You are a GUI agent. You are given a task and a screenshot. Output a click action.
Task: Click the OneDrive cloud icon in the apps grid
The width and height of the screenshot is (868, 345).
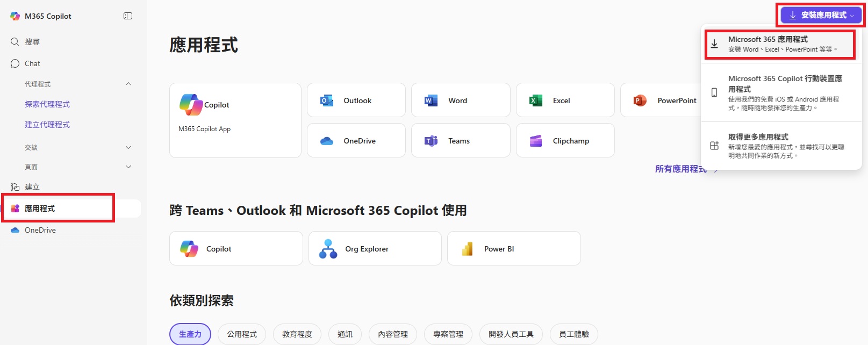pos(327,141)
